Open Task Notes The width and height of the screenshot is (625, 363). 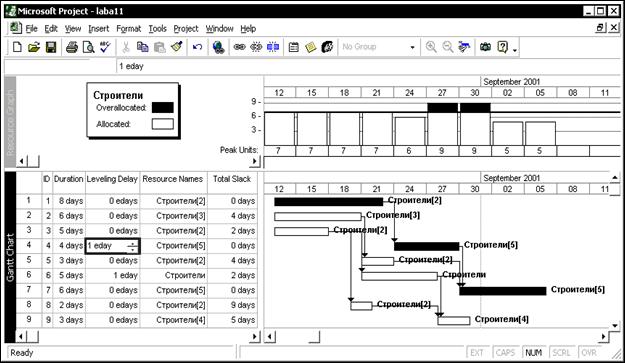311,47
